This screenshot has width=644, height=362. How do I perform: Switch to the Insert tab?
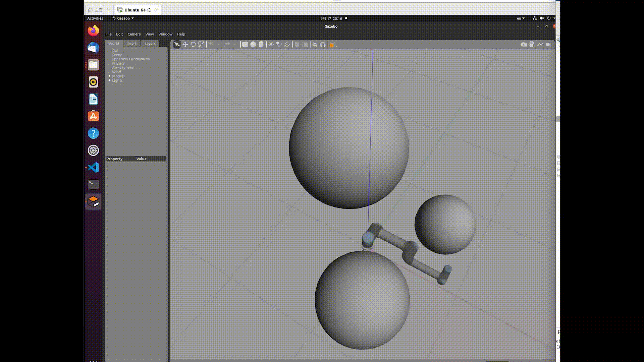(131, 44)
